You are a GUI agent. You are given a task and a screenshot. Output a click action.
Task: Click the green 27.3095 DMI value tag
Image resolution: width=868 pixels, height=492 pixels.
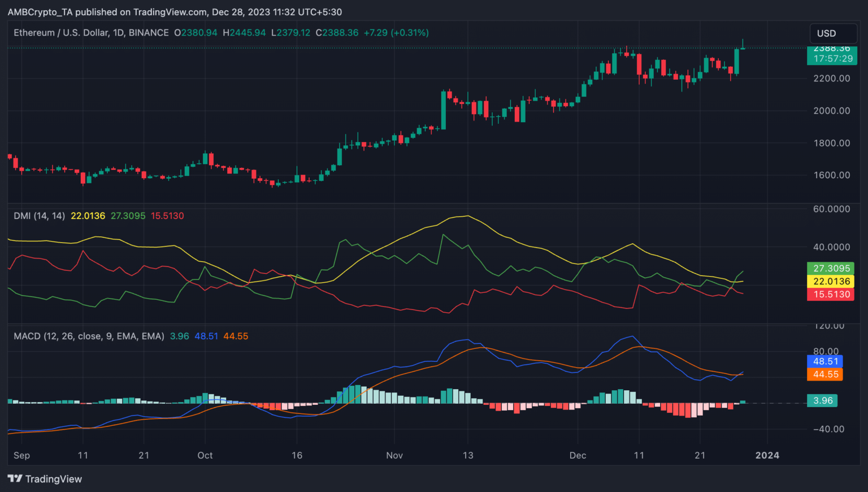click(831, 268)
